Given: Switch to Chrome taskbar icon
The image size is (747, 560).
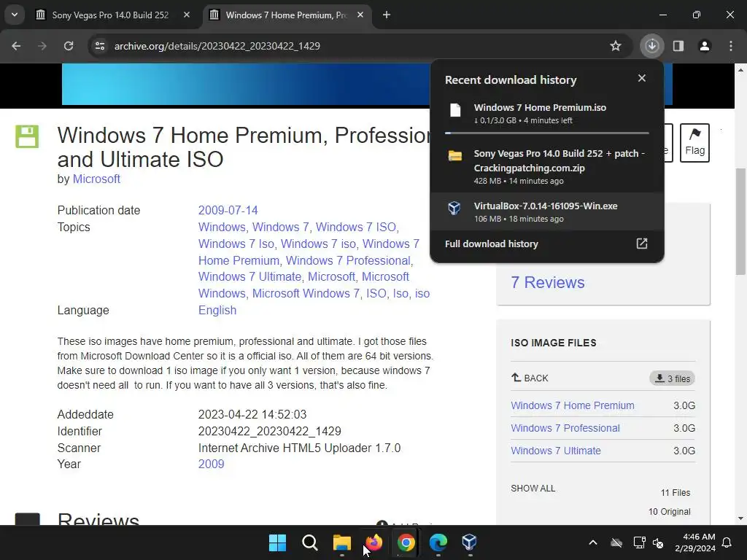Looking at the screenshot, I should 406,542.
